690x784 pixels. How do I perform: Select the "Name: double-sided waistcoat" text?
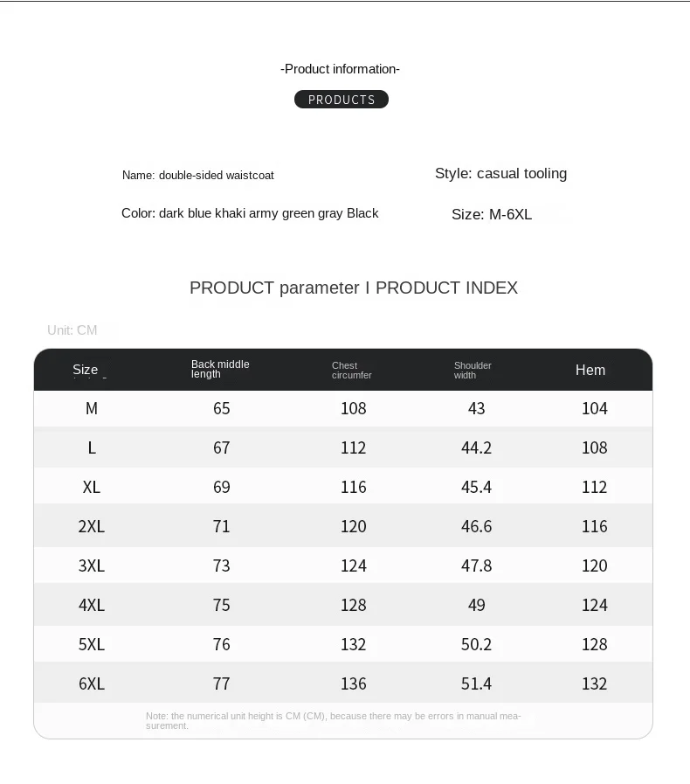point(198,176)
